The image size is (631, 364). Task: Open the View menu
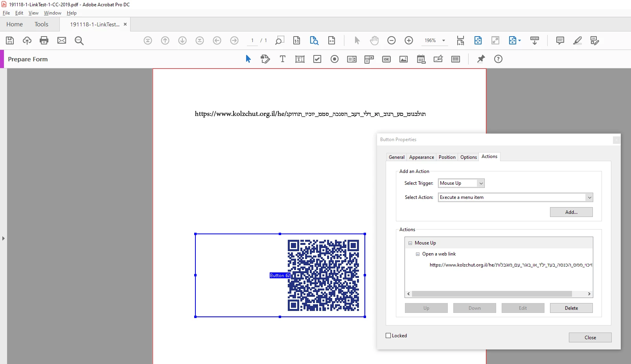click(33, 13)
